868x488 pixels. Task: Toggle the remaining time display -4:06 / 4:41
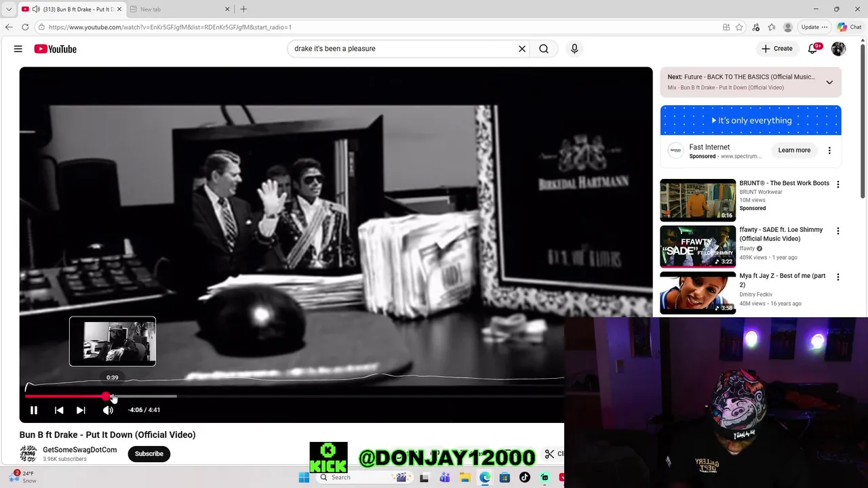pos(144,410)
